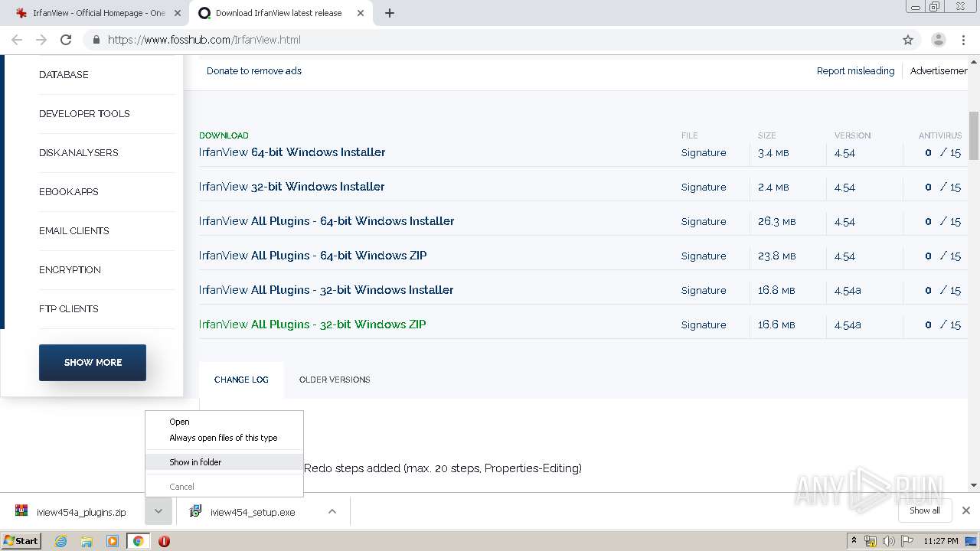This screenshot has width=980, height=551.
Task: Click iview454a_plugins.zip download item
Action: 73,512
